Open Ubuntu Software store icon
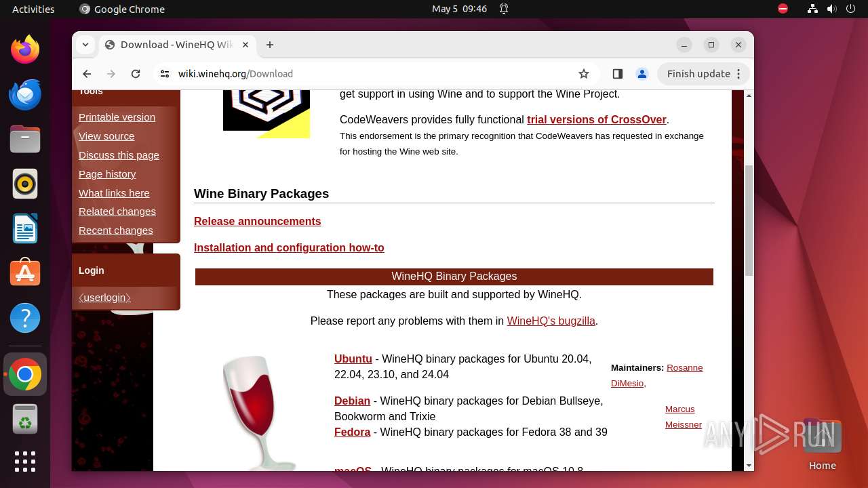Viewport: 868px width, 488px height. pos(25,273)
